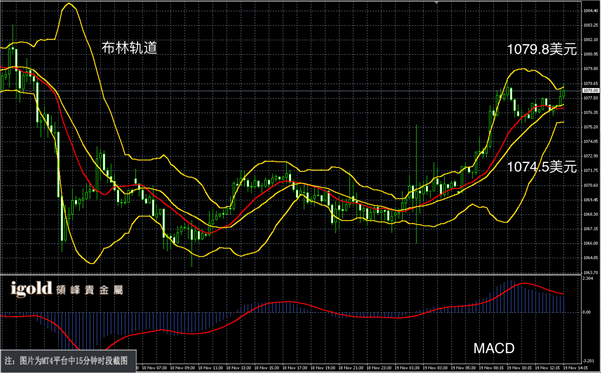Click the current price tag on price axis
Screen dimensions: 601x373
pos(591,90)
